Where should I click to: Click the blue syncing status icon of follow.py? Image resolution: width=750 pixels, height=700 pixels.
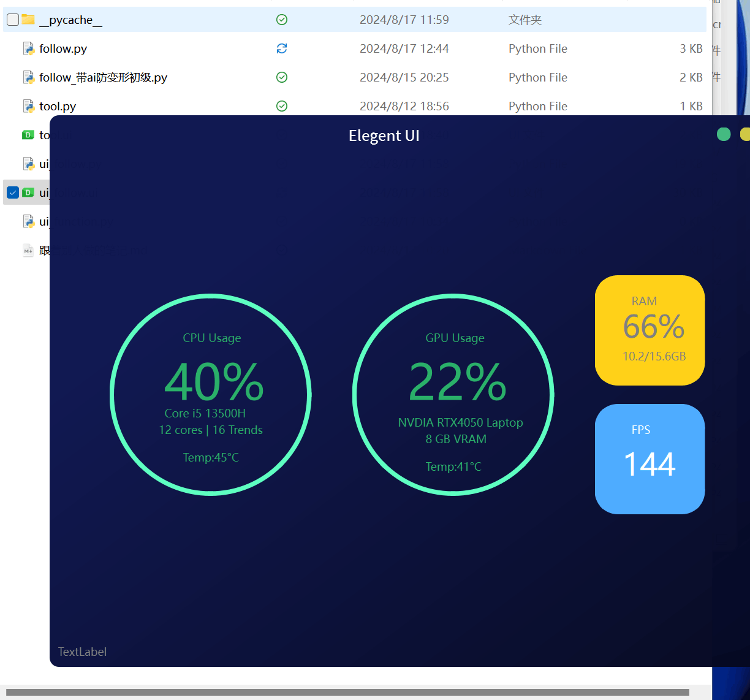click(x=282, y=48)
